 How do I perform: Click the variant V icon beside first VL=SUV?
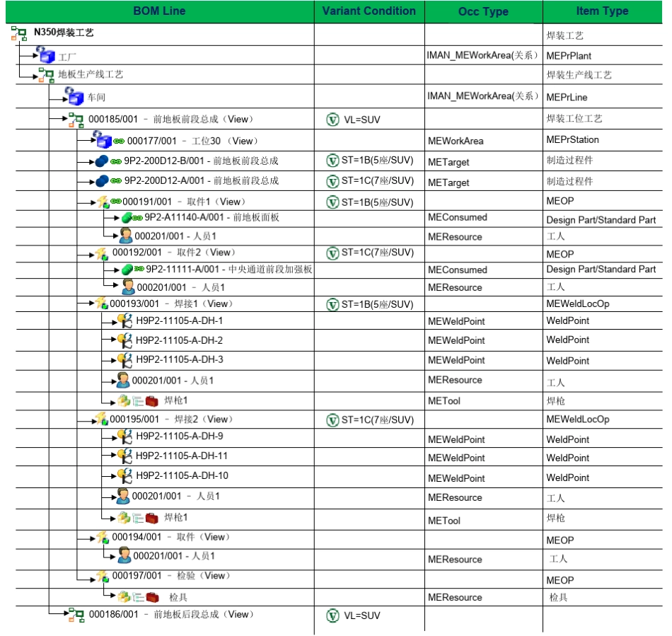[x=332, y=120]
